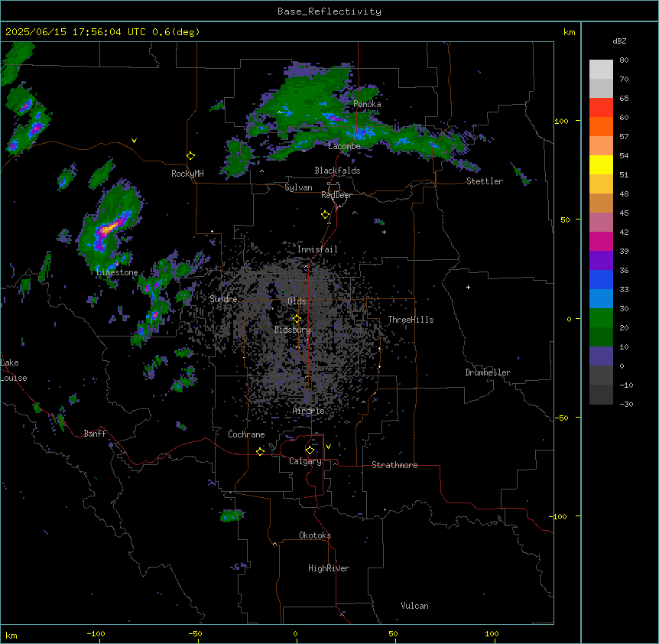Select the bright green 20-30 dBZ legend swatch
Image resolution: width=659 pixels, height=644 pixels.
[x=601, y=318]
